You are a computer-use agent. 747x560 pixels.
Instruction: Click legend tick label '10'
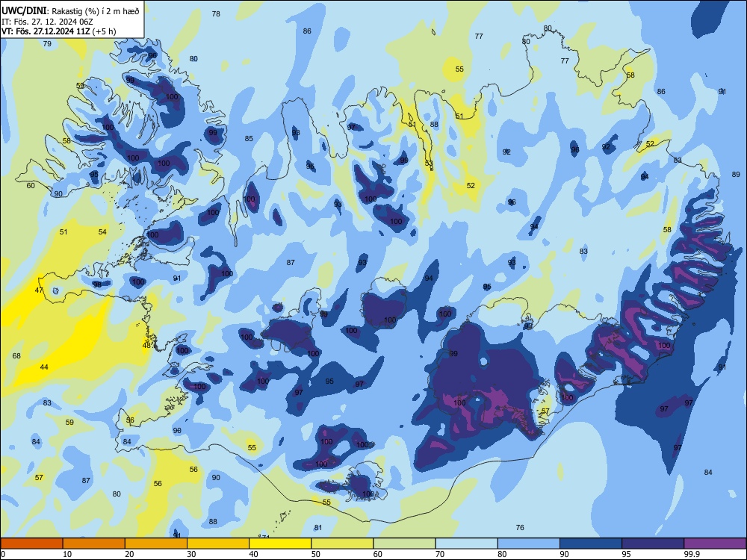67,554
